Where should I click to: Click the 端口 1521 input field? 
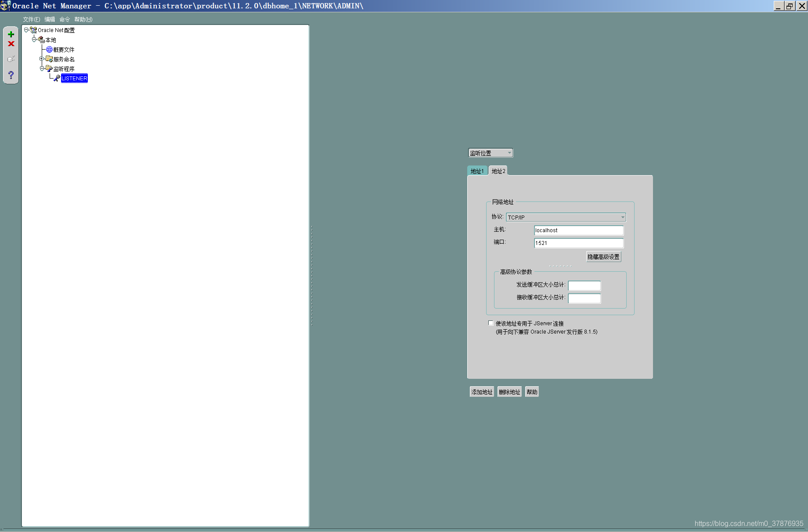[579, 243]
